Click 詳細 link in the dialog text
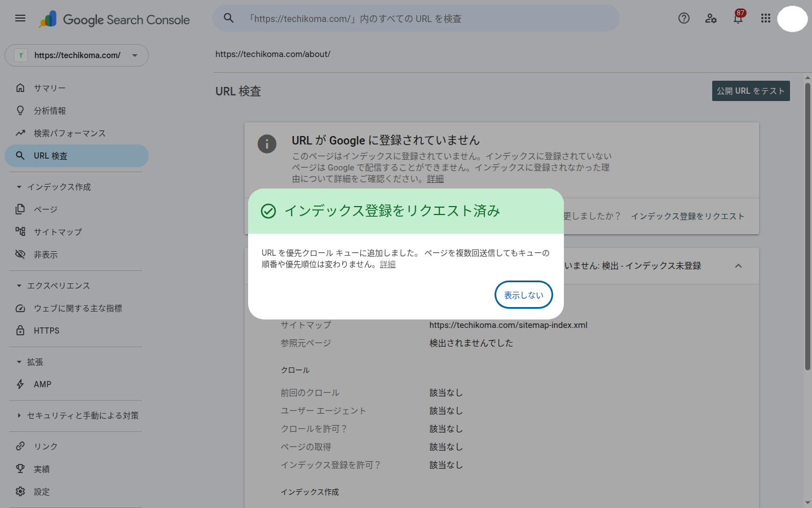Screen dimensions: 812x508 click(x=388, y=264)
